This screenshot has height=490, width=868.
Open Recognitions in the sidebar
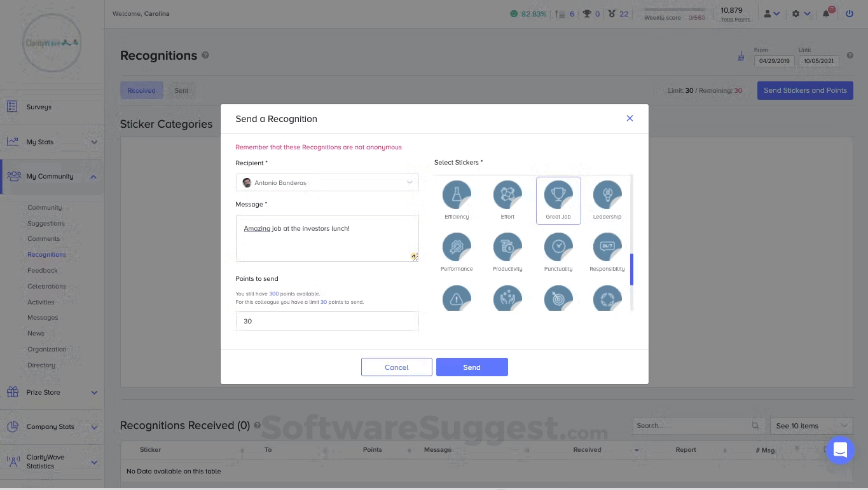pyautogui.click(x=47, y=255)
